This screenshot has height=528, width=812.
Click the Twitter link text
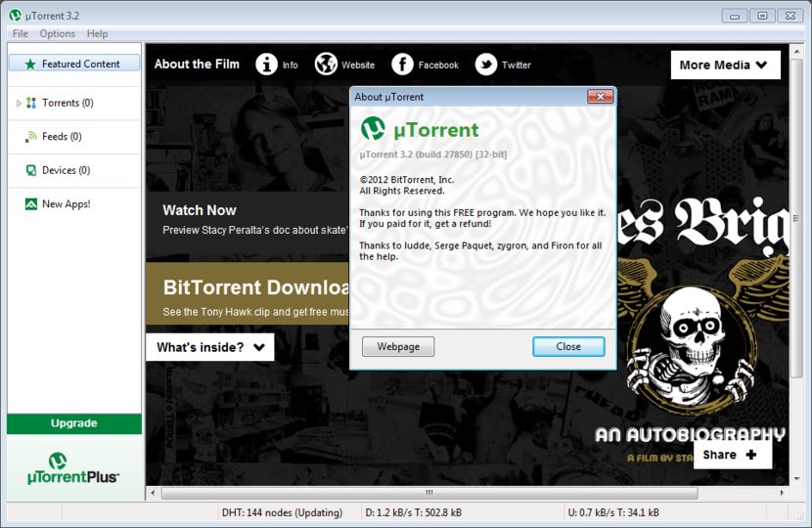click(517, 66)
